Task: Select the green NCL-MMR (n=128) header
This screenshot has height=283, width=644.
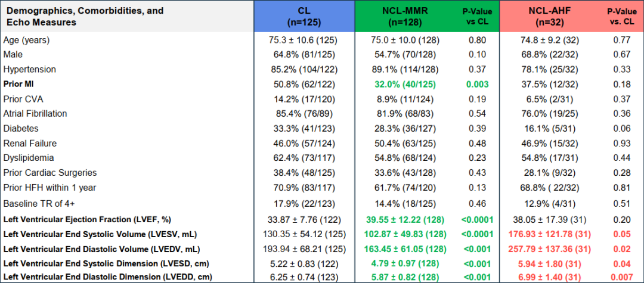Action: (405, 17)
